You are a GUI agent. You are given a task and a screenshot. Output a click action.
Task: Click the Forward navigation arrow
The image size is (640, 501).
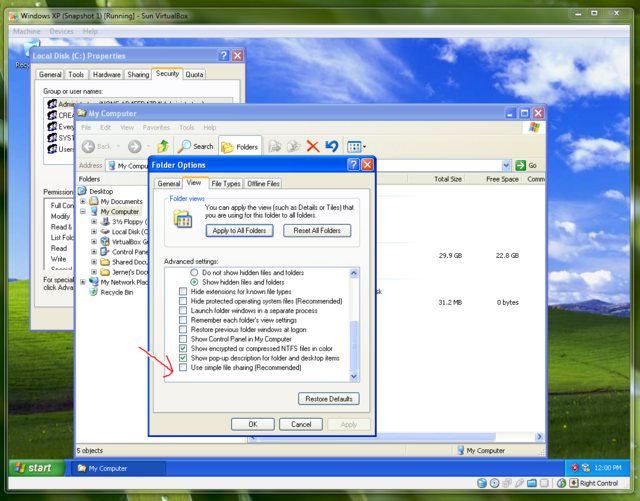pos(134,146)
